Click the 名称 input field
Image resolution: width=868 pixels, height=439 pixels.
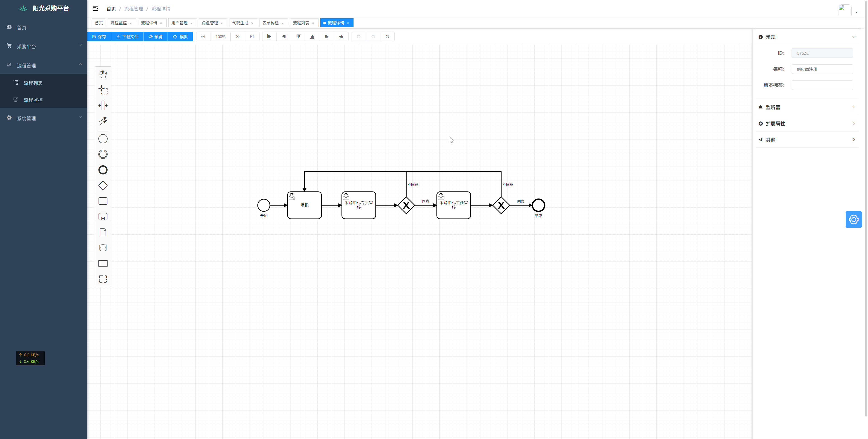coord(822,69)
